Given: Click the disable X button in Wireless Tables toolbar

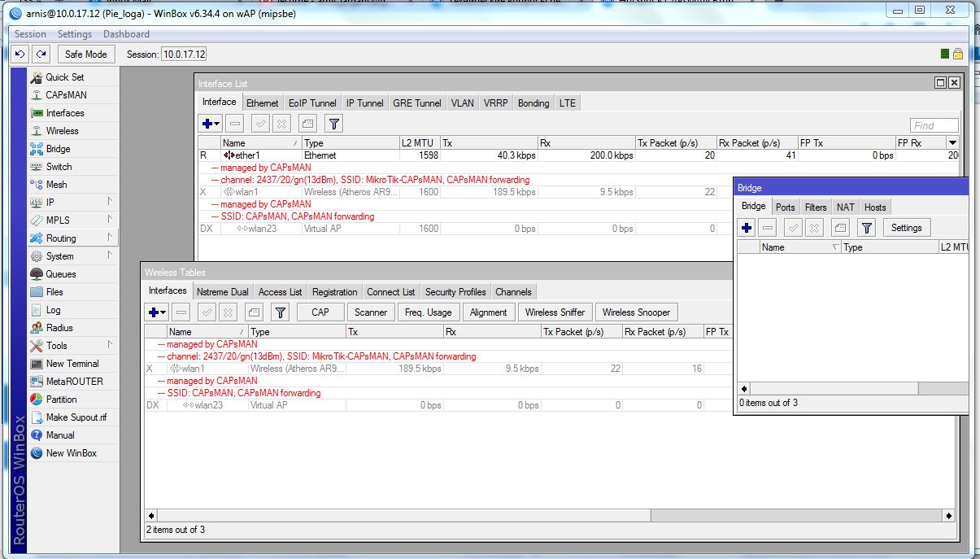Looking at the screenshot, I should coord(229,312).
